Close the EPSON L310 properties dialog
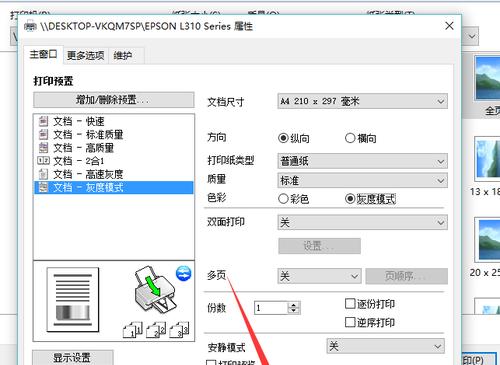This screenshot has height=365, width=500. [449, 26]
